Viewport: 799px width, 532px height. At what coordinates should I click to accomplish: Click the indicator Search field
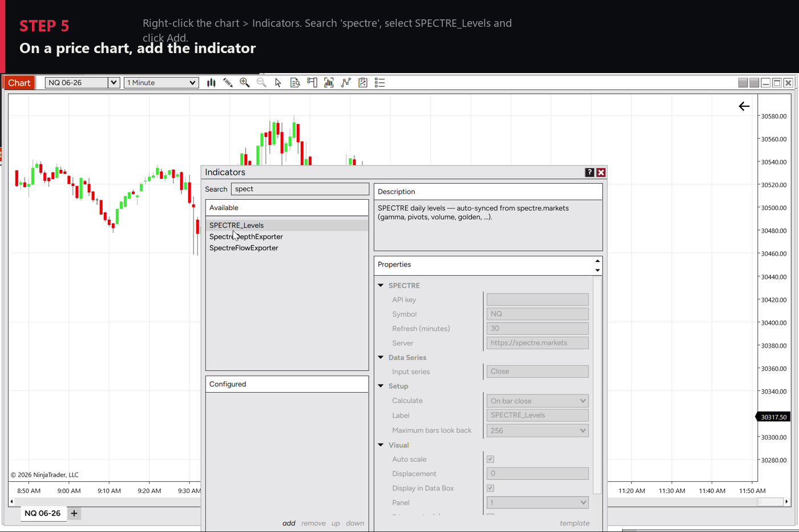tap(300, 189)
